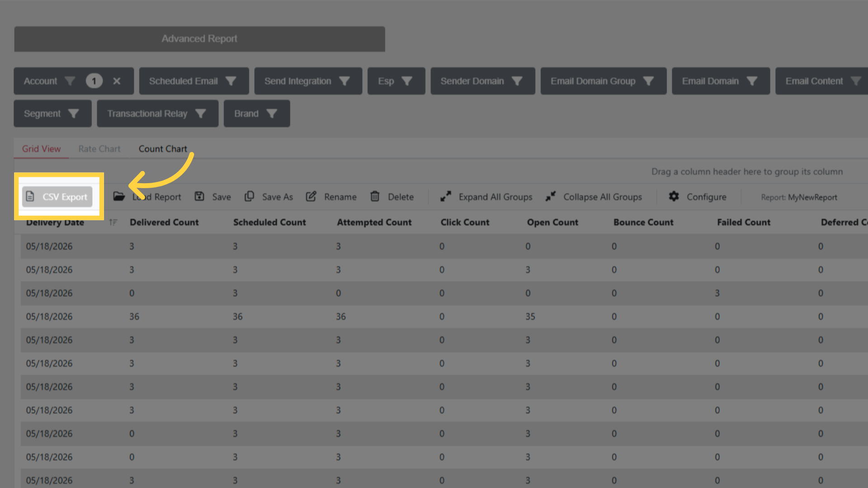This screenshot has width=868, height=488.
Task: Click the Attempted Count column header
Action: pyautogui.click(x=374, y=222)
